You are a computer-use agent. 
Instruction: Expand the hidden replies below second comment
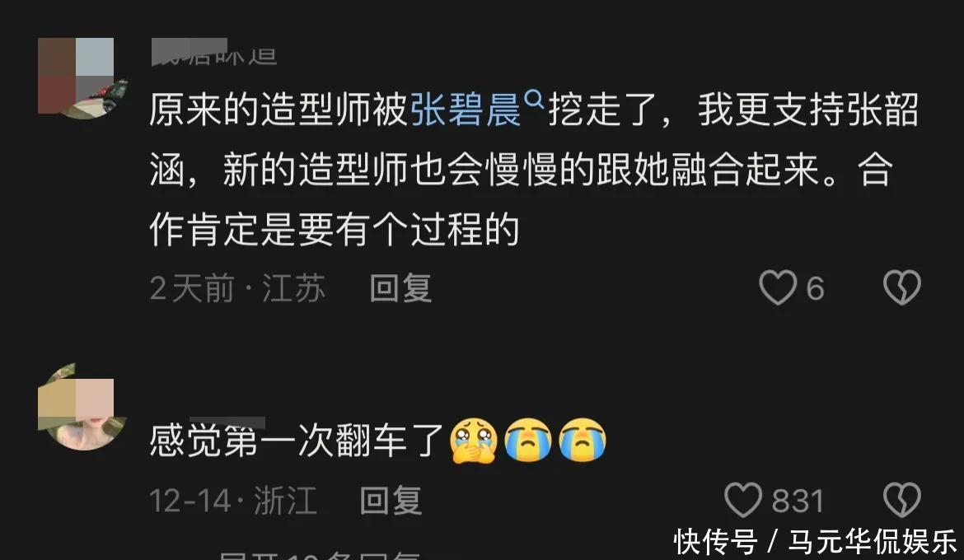tap(320, 555)
